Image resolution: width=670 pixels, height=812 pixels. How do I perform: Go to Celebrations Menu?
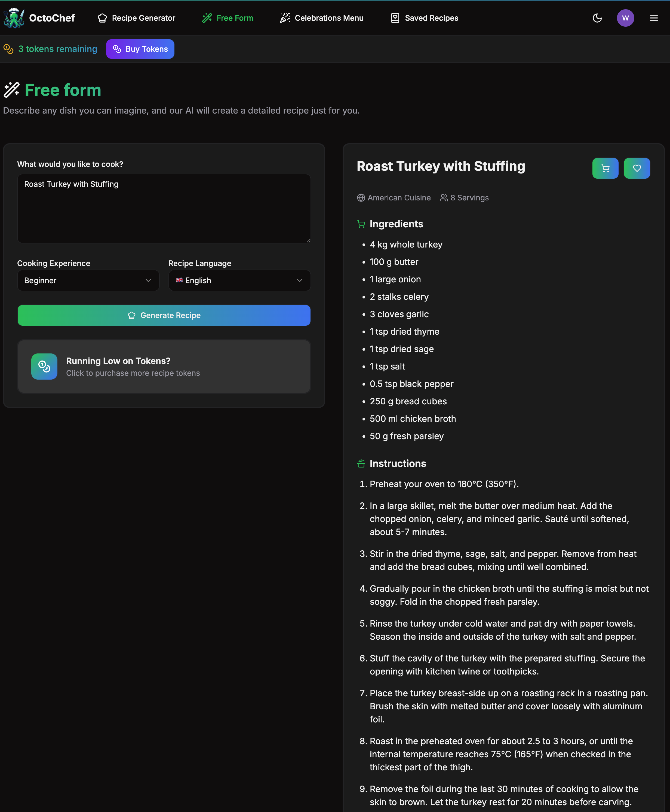[322, 18]
